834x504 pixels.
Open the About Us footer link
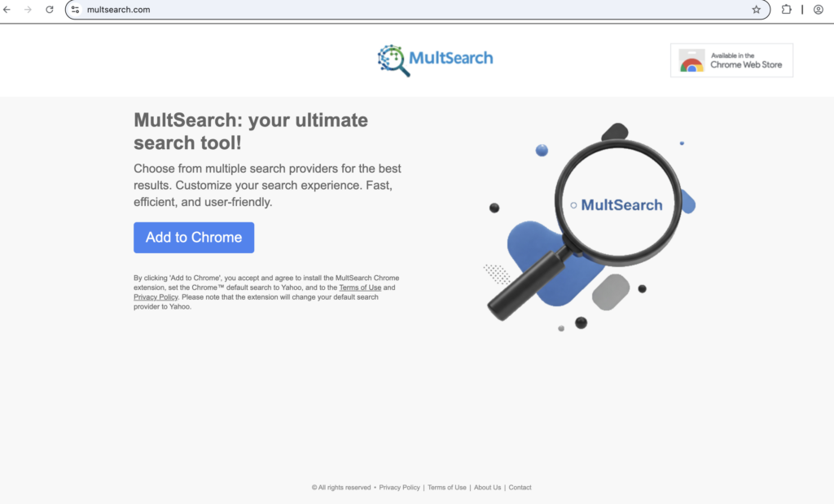(x=487, y=488)
